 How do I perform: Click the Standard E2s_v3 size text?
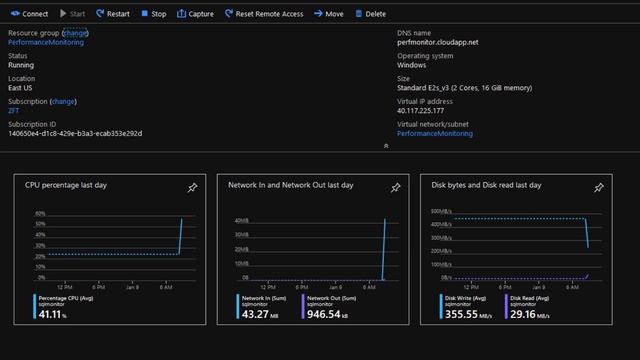pyautogui.click(x=464, y=88)
